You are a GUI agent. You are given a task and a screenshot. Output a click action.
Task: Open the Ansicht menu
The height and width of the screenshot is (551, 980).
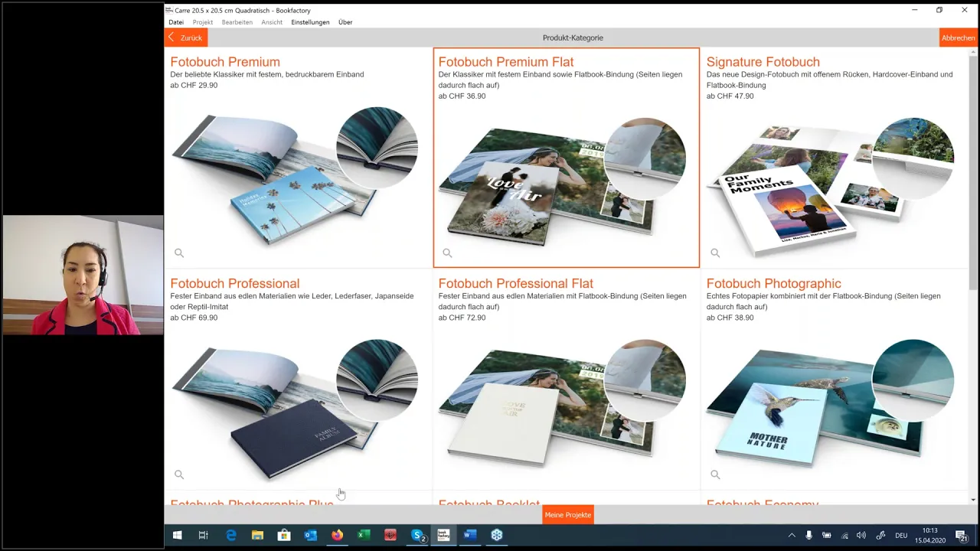(272, 22)
